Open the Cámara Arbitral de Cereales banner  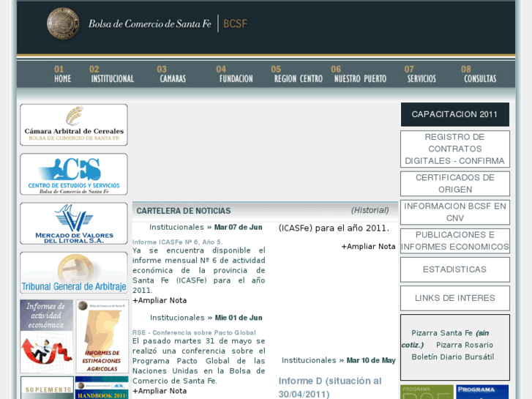(74, 125)
